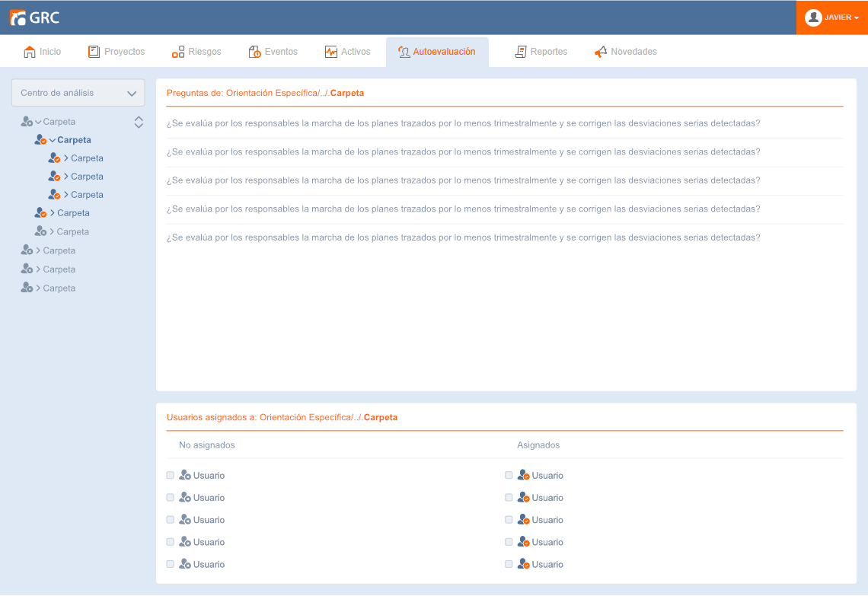Viewport: 868px width, 596px height.
Task: Click the first evaluation question in the list
Action: (x=464, y=123)
